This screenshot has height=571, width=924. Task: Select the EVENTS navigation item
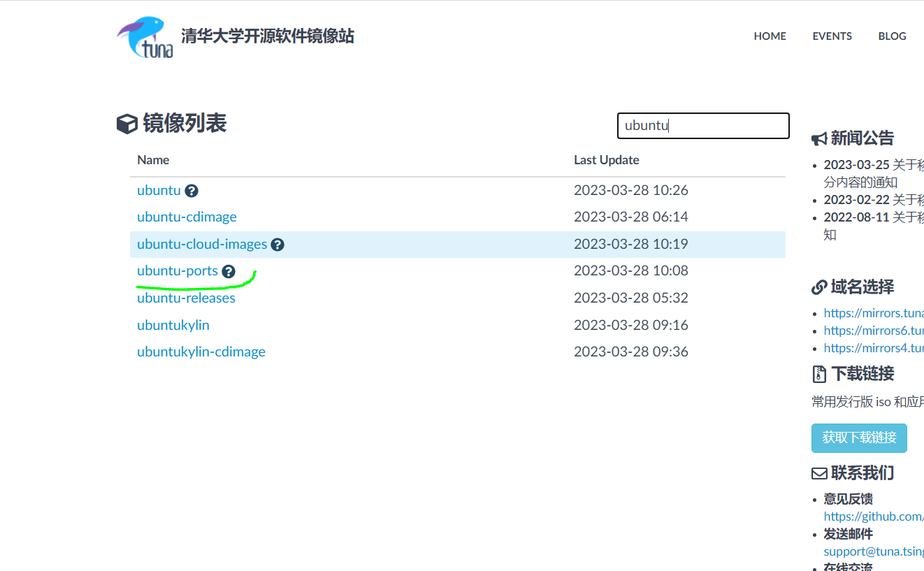pos(832,36)
